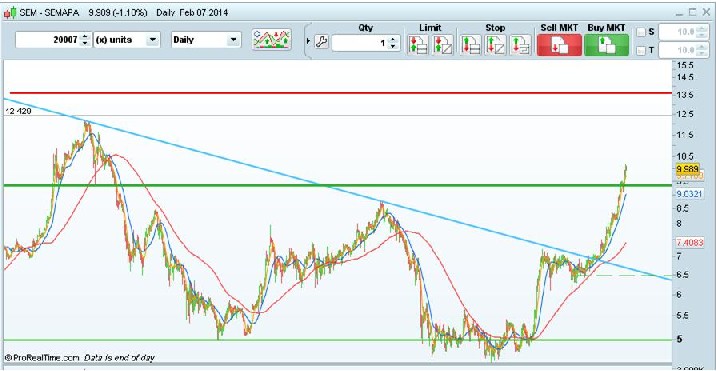Select the thin green support line at 5
This screenshot has height=371, width=716.
338,340
